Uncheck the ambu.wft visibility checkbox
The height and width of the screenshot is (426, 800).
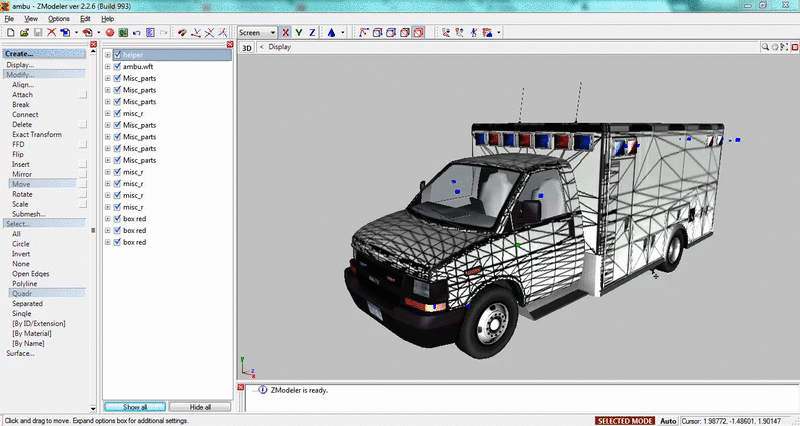[117, 66]
